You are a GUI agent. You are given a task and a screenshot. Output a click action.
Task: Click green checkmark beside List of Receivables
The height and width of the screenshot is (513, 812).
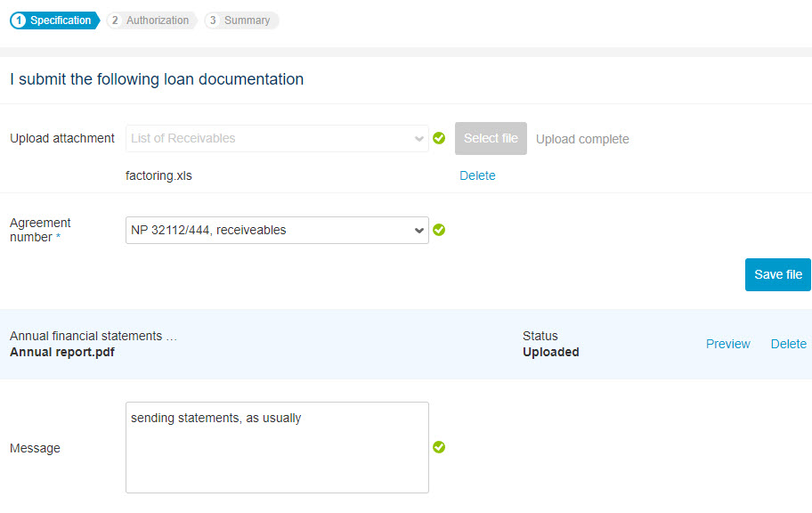[x=439, y=138]
